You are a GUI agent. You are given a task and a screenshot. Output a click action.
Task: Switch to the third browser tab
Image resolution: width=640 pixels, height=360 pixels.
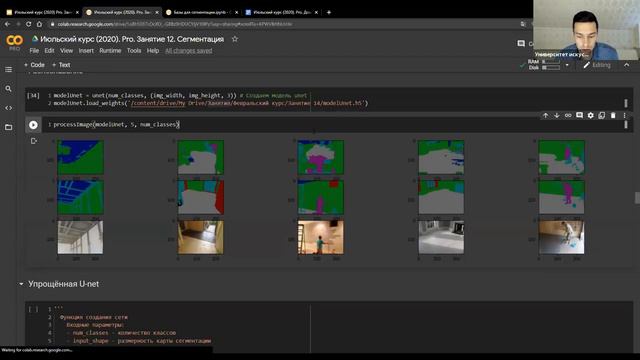202,12
